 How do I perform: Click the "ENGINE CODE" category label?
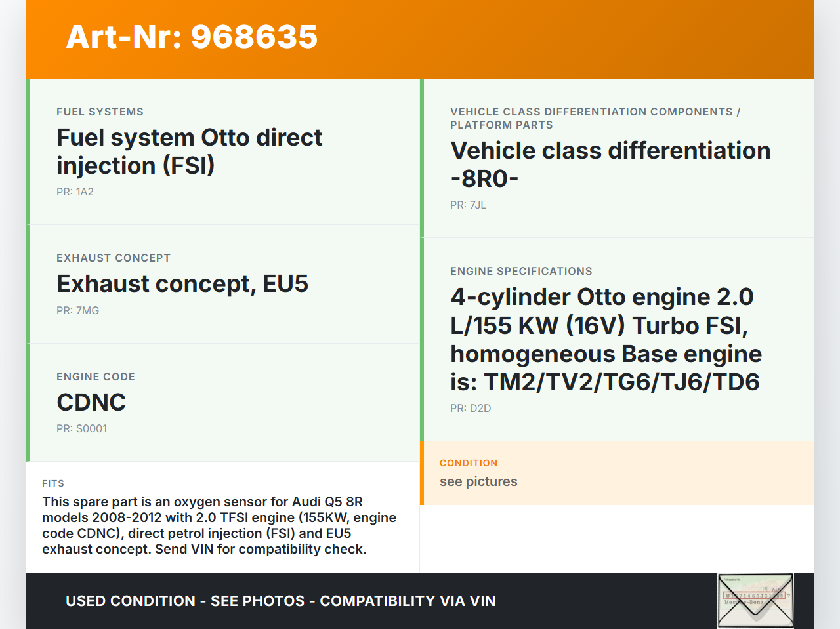coord(96,376)
